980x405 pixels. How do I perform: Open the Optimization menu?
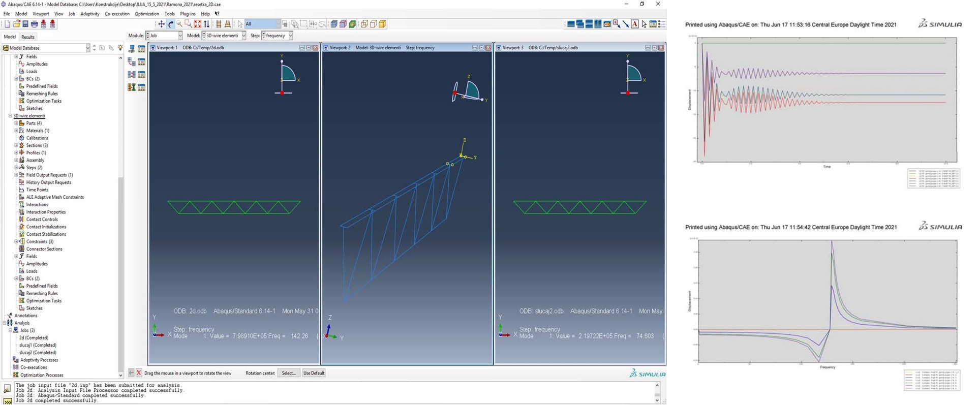click(146, 14)
